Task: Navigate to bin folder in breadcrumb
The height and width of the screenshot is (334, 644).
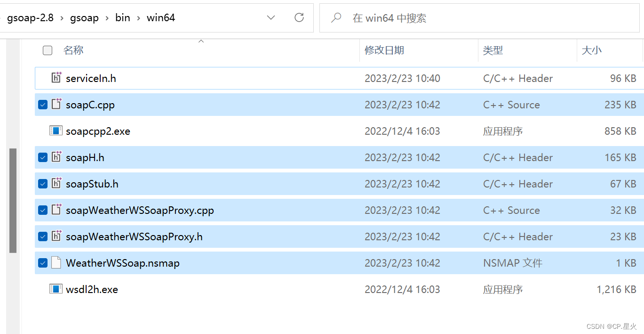Action: 123,17
